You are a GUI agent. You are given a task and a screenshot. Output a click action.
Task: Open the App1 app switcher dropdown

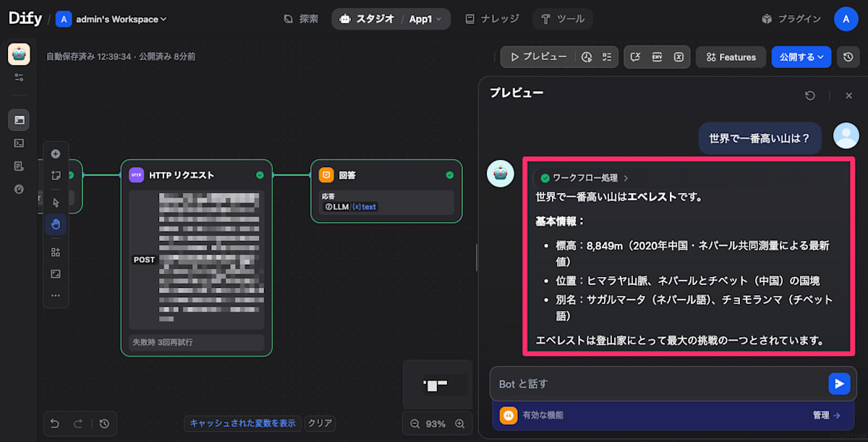(426, 19)
